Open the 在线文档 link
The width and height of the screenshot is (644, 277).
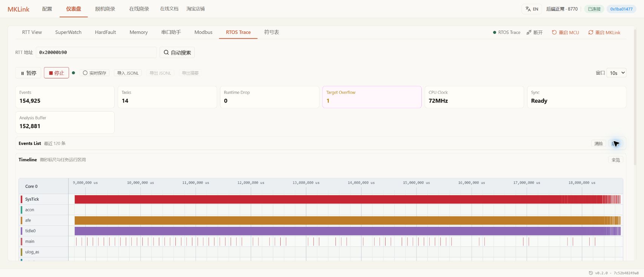coord(169,9)
